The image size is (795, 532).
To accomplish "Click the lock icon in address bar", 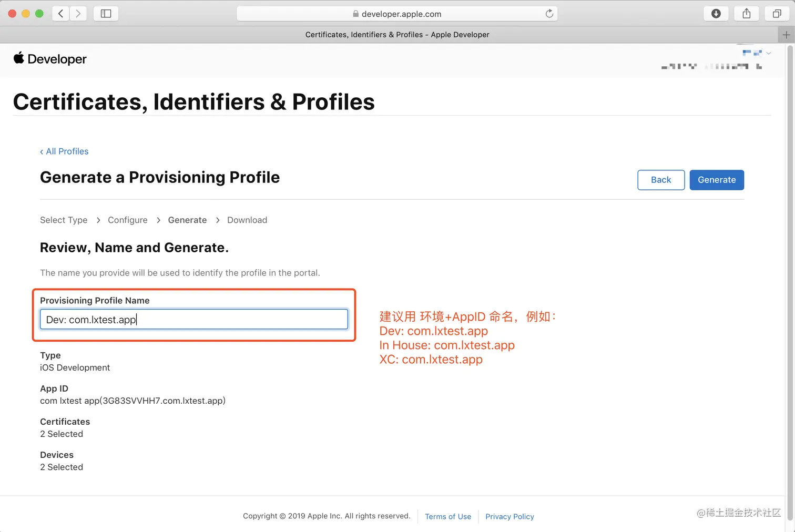I will [x=356, y=14].
